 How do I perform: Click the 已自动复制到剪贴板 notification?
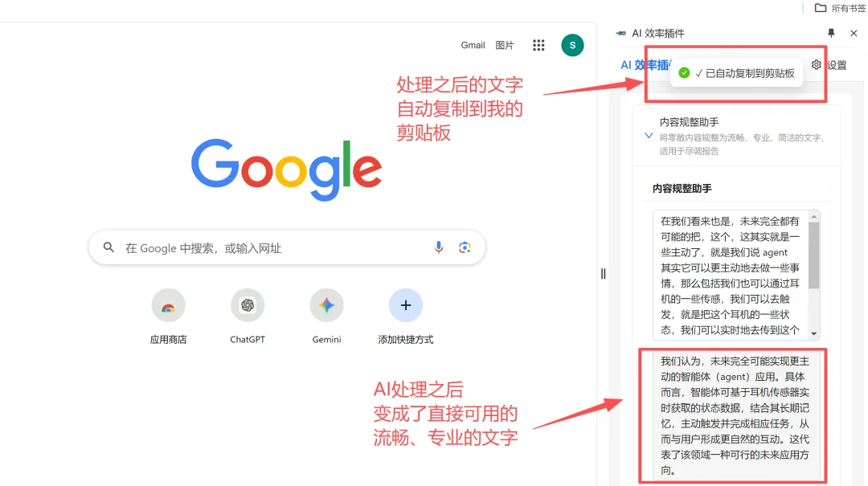click(x=736, y=73)
